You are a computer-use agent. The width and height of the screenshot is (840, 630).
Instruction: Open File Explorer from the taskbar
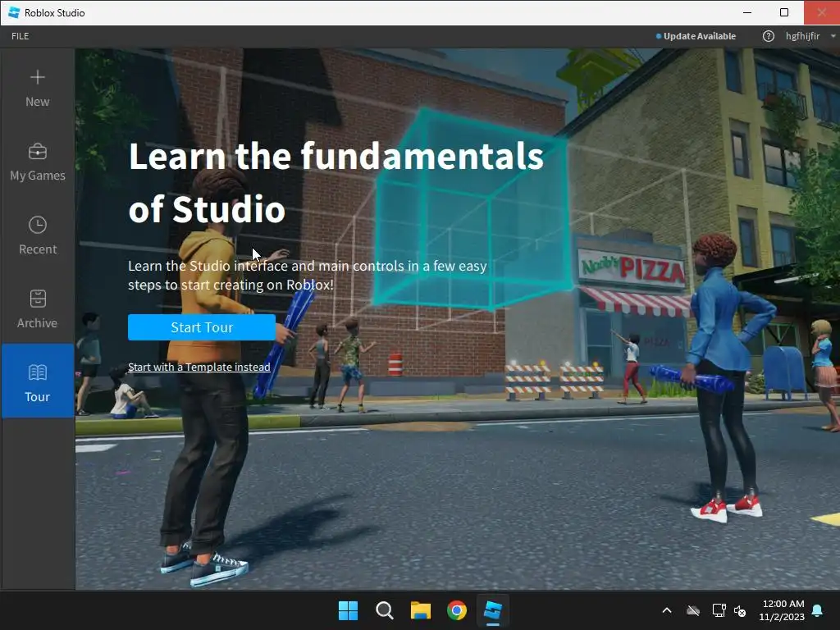click(421, 610)
